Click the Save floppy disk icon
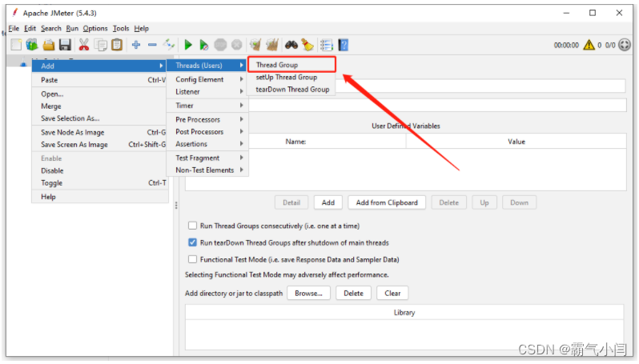Image resolution: width=639 pixels, height=364 pixels. point(65,45)
